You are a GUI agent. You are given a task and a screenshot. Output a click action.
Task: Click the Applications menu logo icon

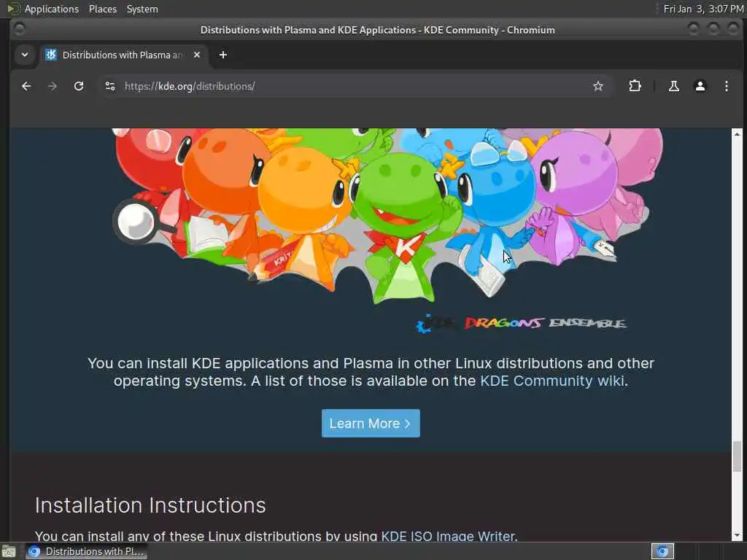tap(13, 9)
